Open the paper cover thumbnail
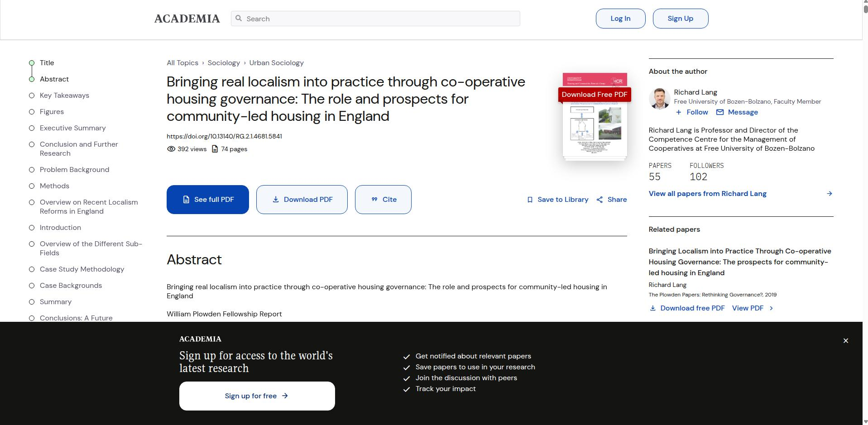Screen dimensions: 868x425 pos(595,116)
